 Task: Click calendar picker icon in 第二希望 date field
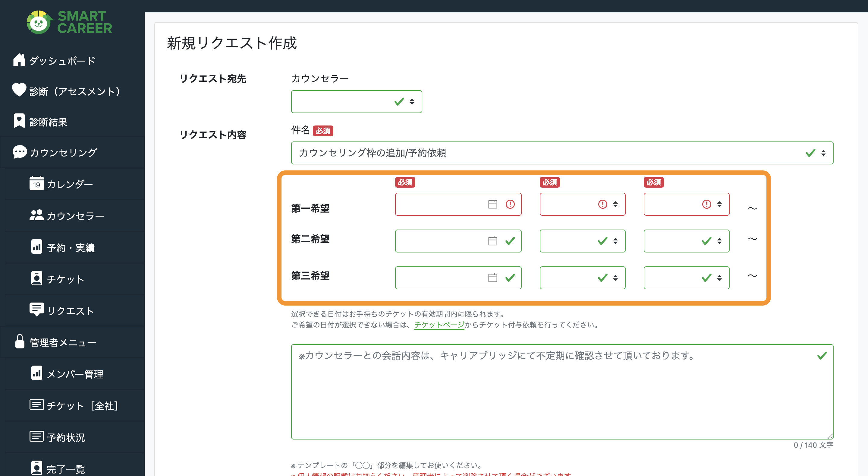pos(493,241)
